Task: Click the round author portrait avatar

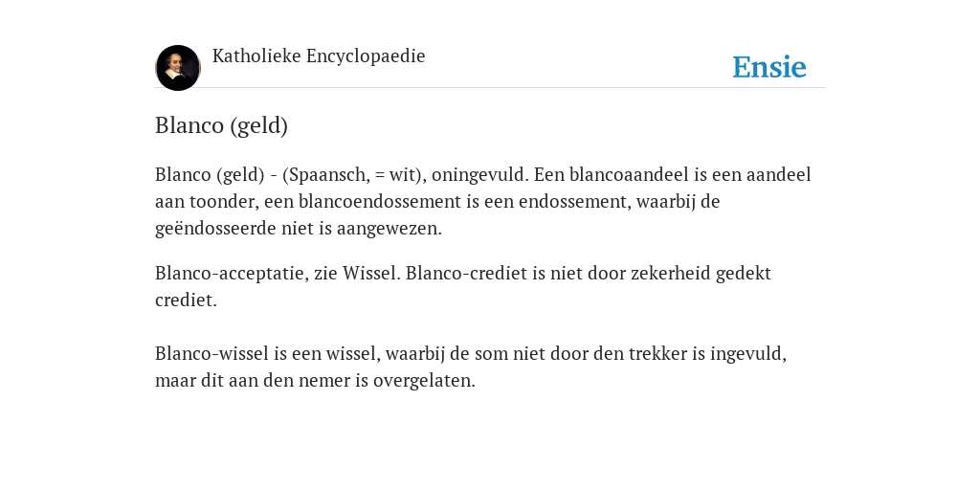Action: [x=178, y=68]
